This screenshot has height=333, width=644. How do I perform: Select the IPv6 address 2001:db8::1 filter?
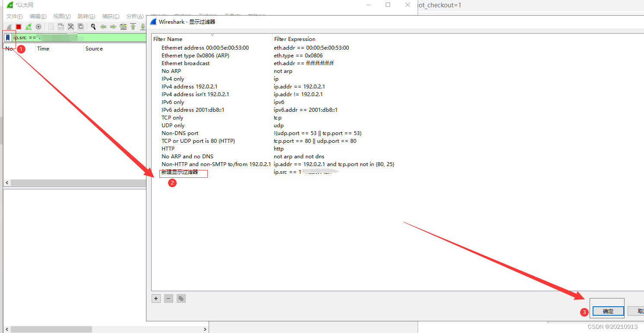[193, 110]
